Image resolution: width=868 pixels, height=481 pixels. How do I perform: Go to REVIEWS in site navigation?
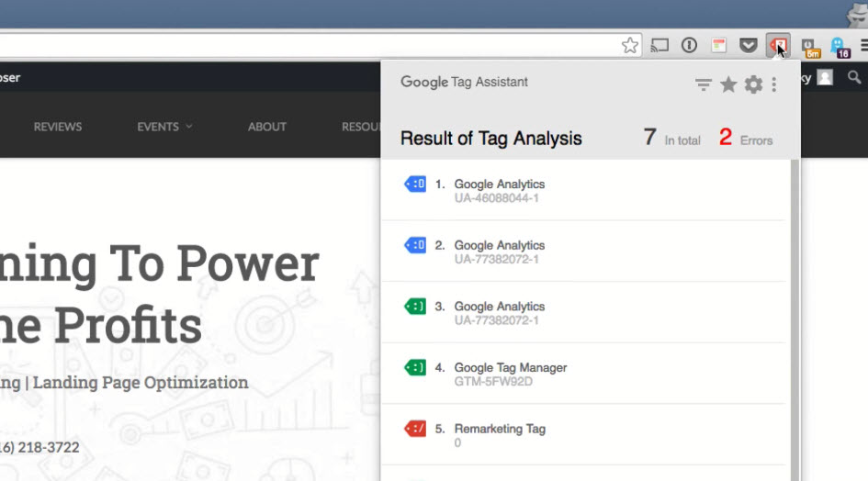[58, 127]
